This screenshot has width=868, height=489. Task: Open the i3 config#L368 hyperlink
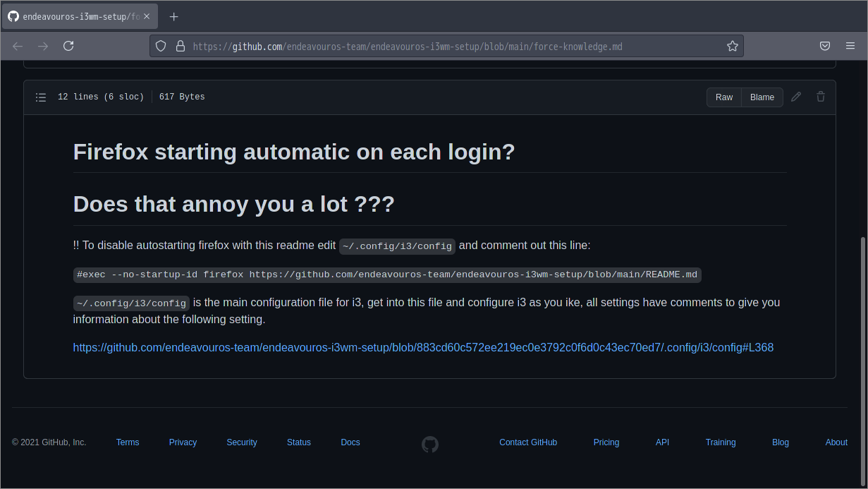[423, 347]
